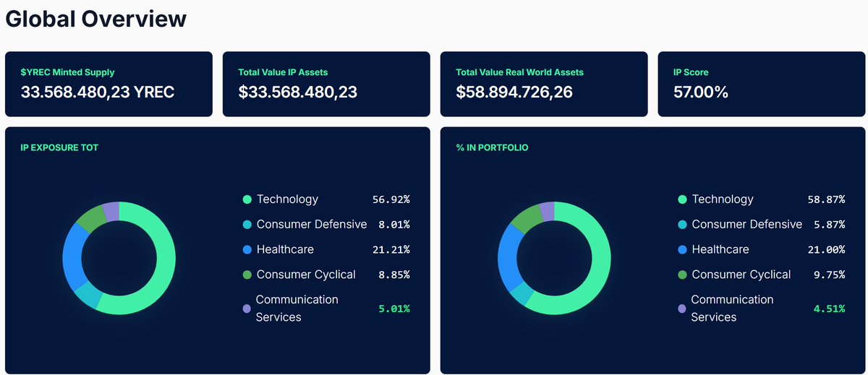This screenshot has width=868, height=375.
Task: Select the $YREC Minted Supply card
Action: tap(109, 84)
